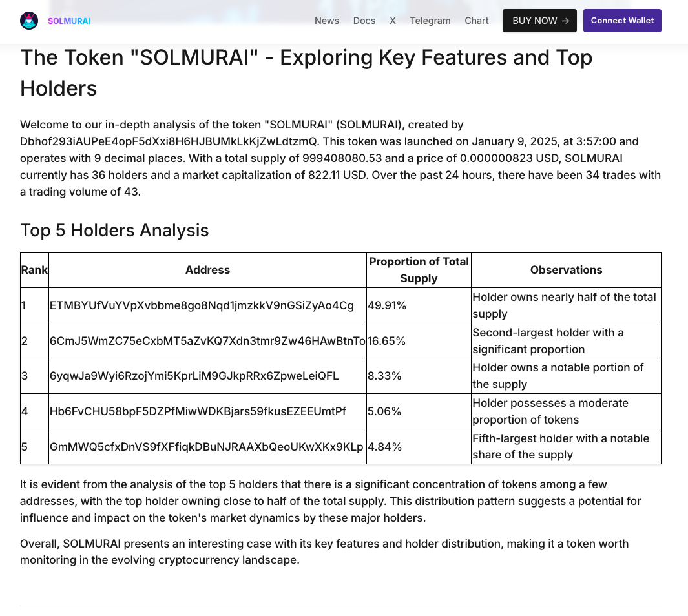Select rank 2 address starting with 6CmJ5
The image size is (688, 616).
pos(207,341)
